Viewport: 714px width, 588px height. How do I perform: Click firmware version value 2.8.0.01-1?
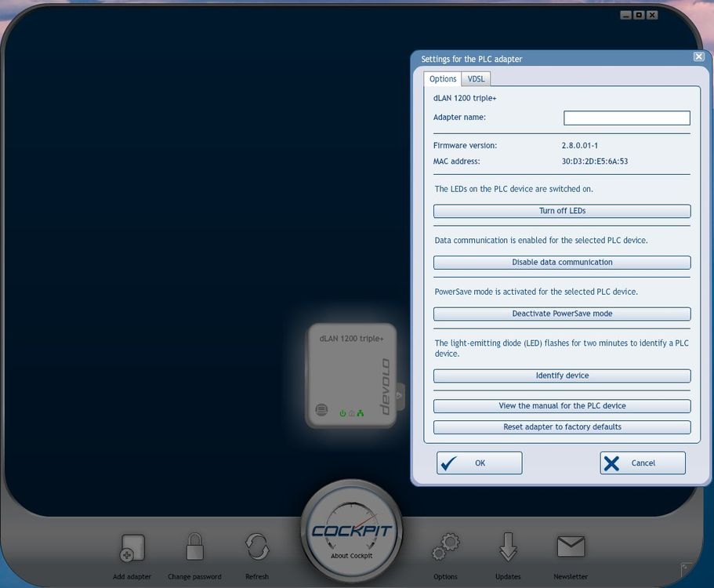[x=580, y=145]
